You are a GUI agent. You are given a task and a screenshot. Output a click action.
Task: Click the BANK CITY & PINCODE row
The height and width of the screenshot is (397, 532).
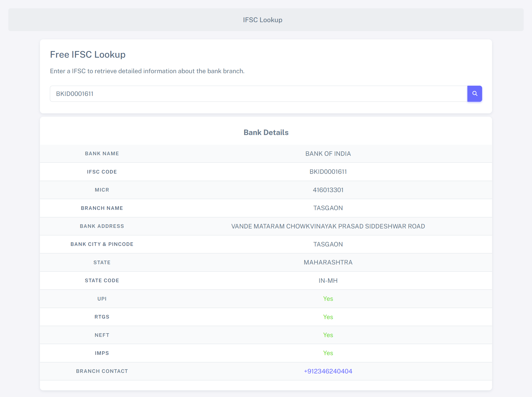click(102, 244)
